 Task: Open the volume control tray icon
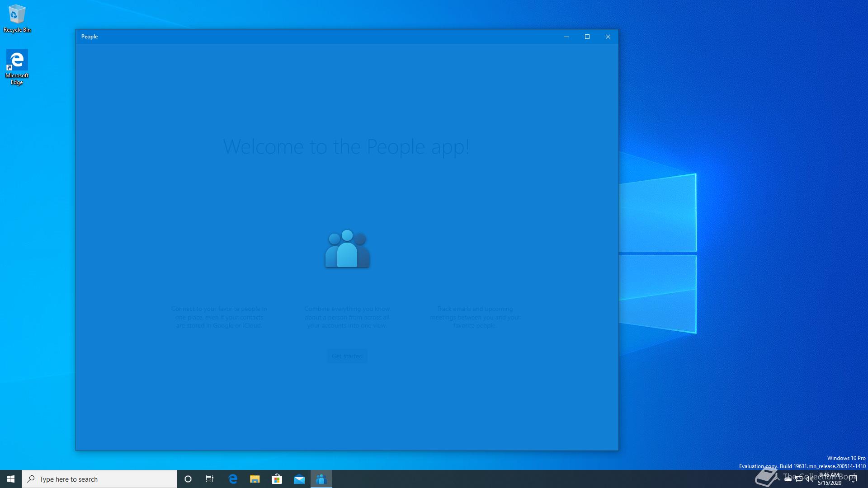(x=810, y=479)
